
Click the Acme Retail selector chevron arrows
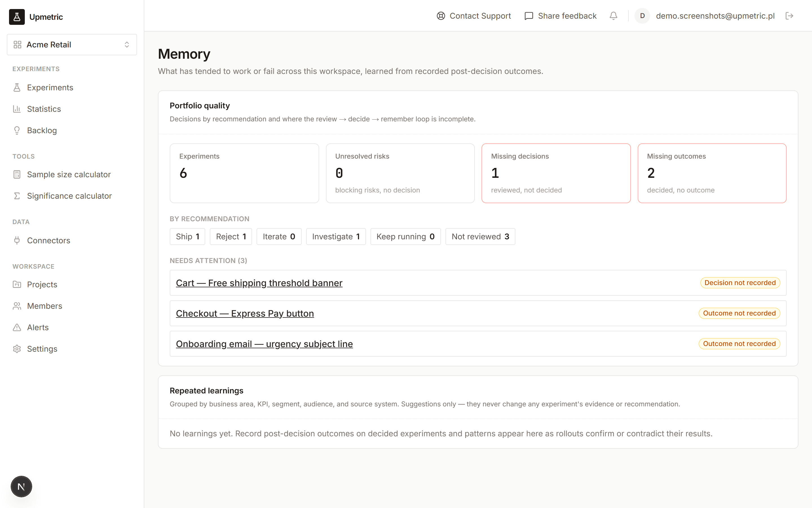coord(127,45)
